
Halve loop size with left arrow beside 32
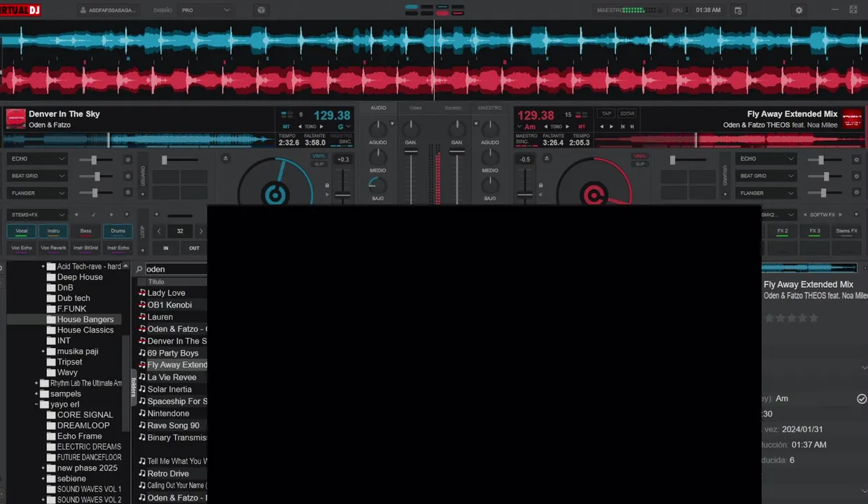(159, 231)
